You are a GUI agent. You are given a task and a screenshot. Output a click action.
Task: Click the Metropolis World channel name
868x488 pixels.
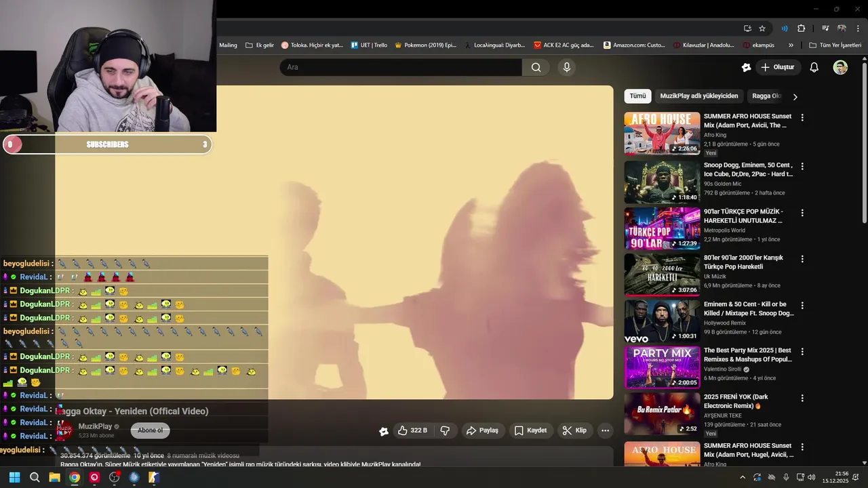[x=724, y=230]
